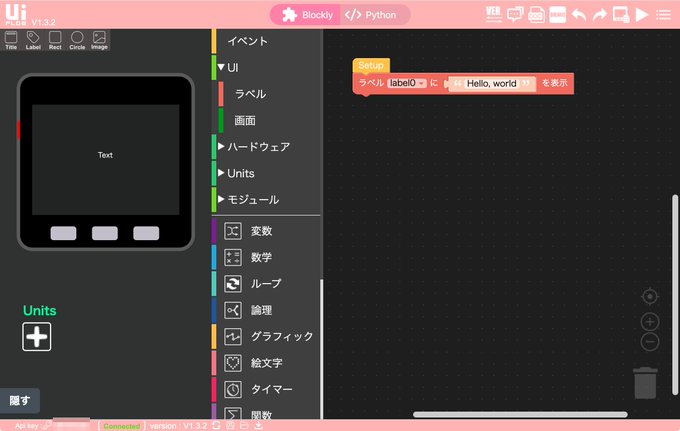Open the タイマー block category
Screen dimensions: 680x431
coord(266,389)
